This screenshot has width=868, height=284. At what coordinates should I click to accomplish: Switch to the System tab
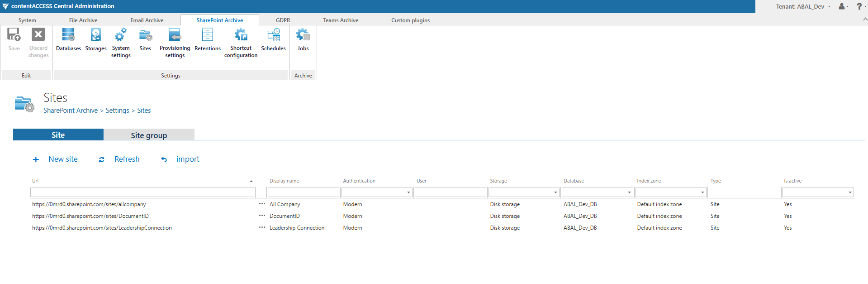[x=27, y=20]
